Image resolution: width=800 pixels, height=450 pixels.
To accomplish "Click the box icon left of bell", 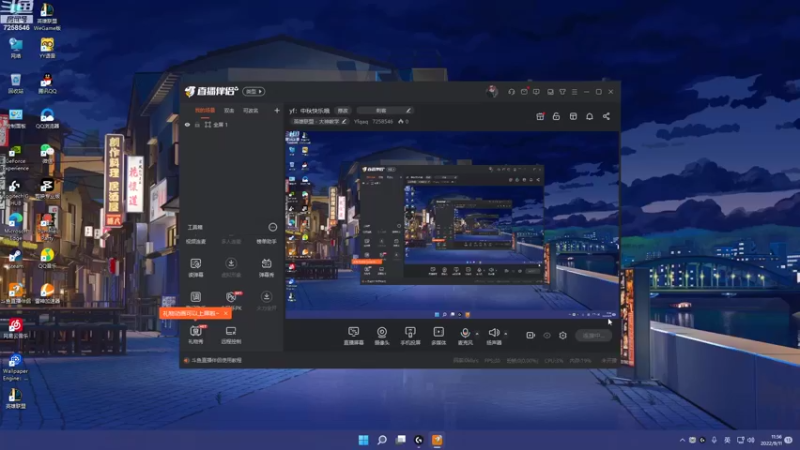I will point(573,116).
